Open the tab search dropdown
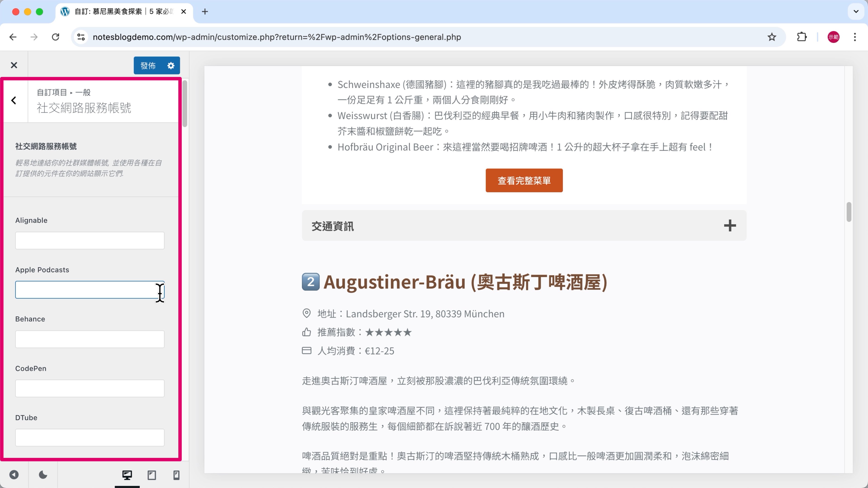Viewport: 868px width, 488px height. (x=856, y=12)
